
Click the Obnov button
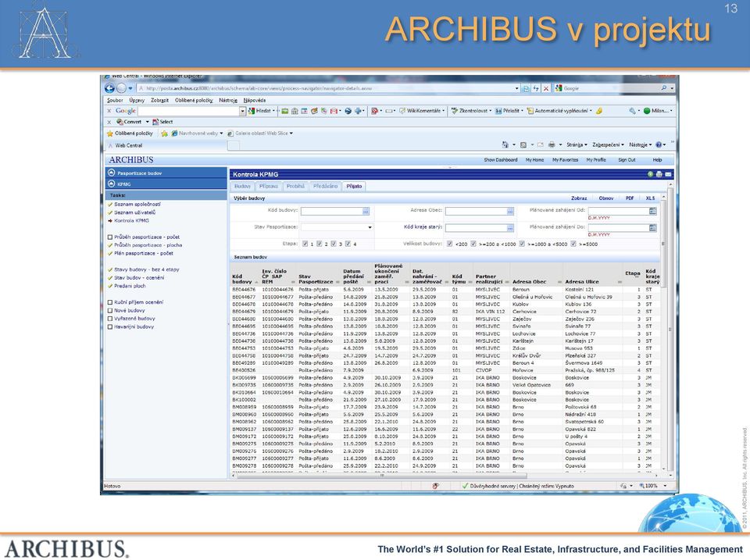point(606,198)
